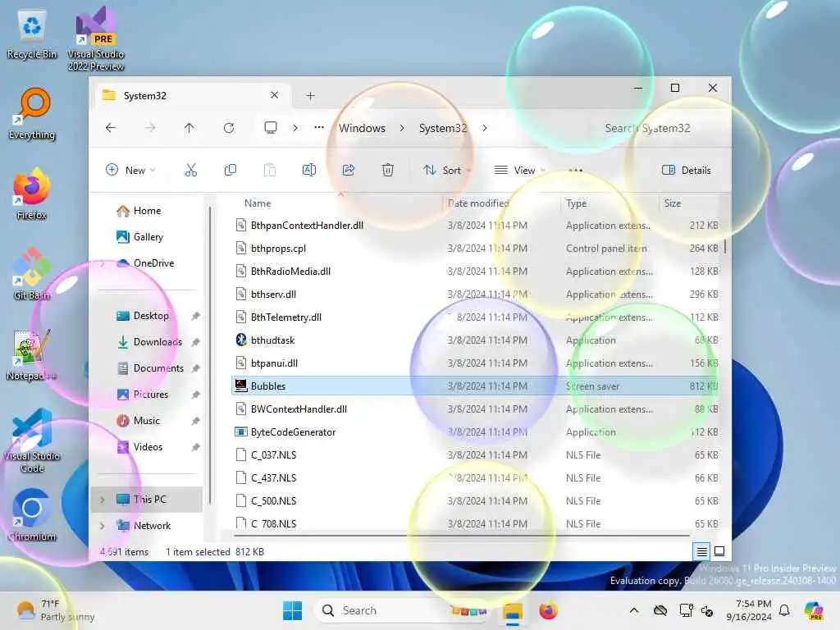The image size is (840, 630).
Task: Click the file list vertical scrollbar thumb
Action: tap(725, 246)
